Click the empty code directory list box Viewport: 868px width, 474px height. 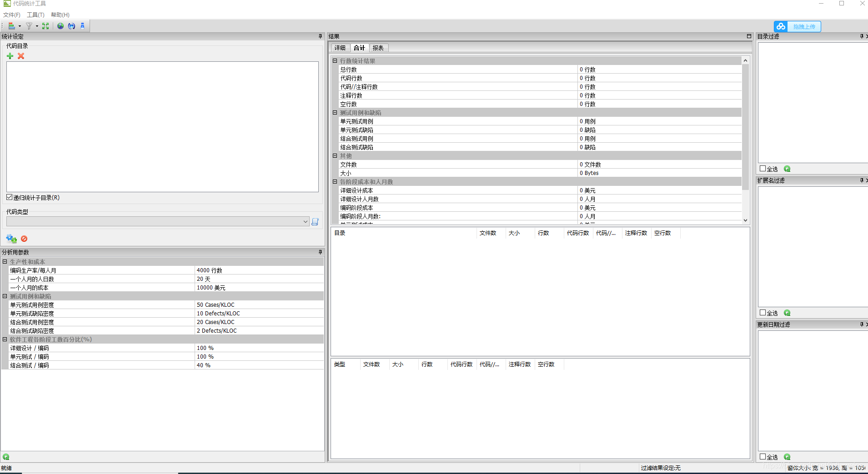click(x=162, y=127)
